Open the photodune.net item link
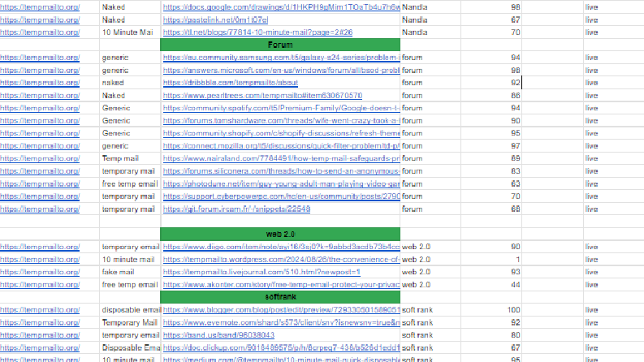Image resolution: width=644 pixels, height=362 pixels. pyautogui.click(x=281, y=184)
